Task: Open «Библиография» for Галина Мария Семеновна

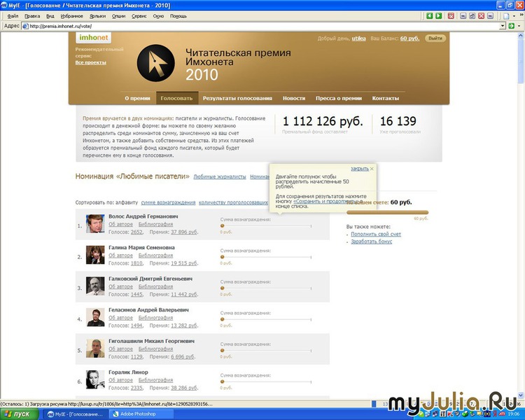Action: pos(155,255)
